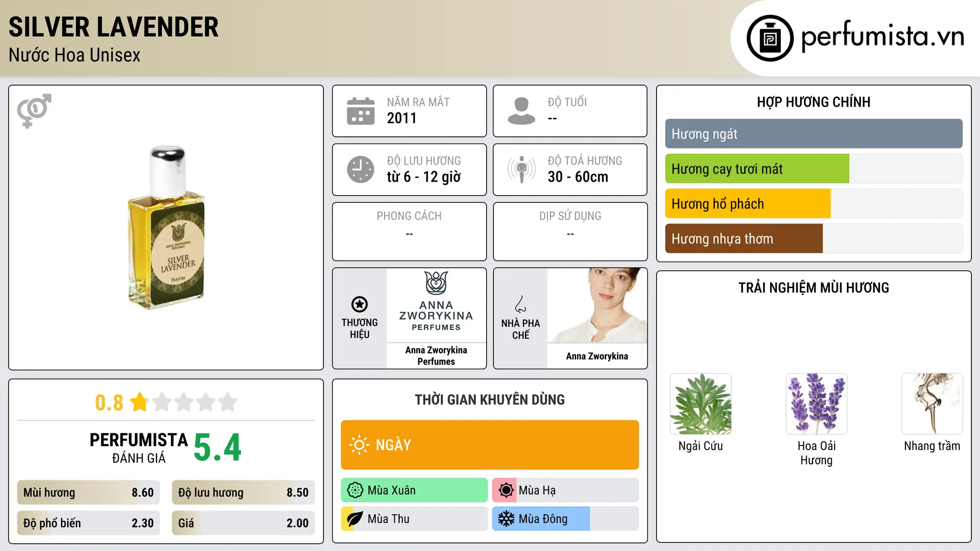This screenshot has height=551, width=980.
Task: Click the yellow Hương hổ phách bar
Action: [748, 204]
